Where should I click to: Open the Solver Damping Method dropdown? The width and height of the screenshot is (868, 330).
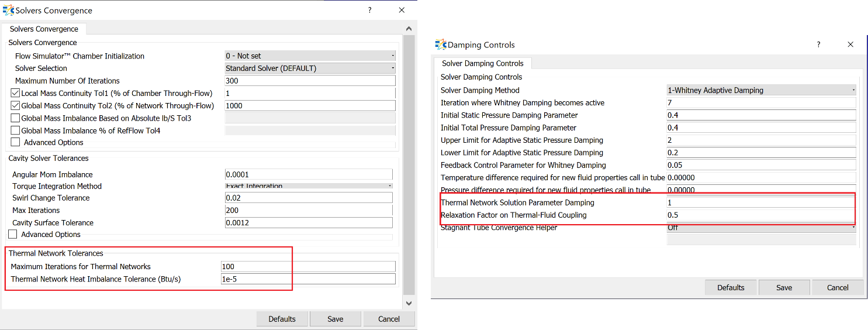[761, 90]
